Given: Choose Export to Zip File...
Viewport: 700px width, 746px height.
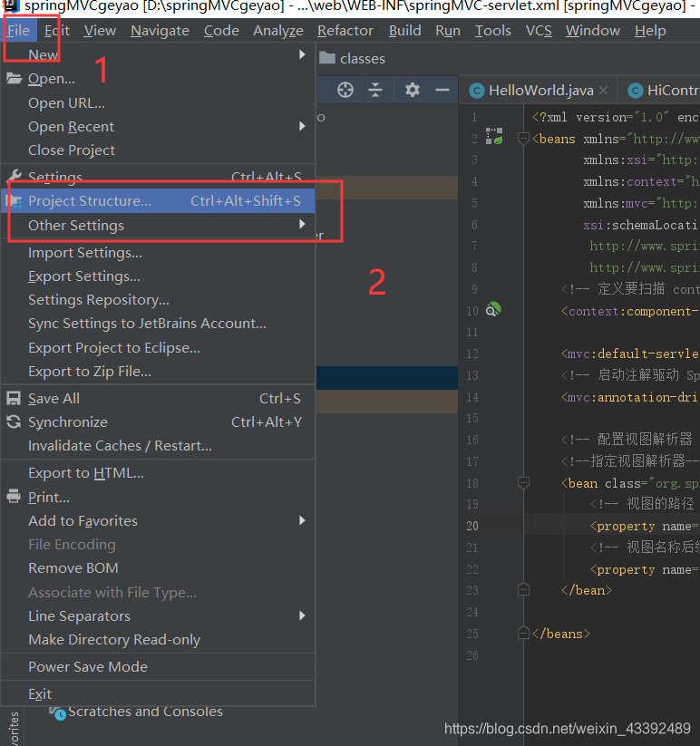Looking at the screenshot, I should tap(158, 372).
